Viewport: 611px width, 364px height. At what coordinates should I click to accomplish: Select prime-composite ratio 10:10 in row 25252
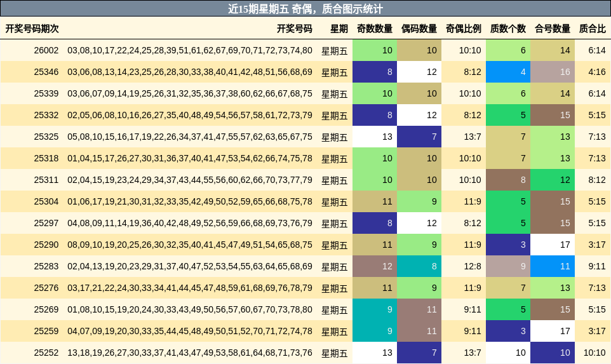(594, 353)
